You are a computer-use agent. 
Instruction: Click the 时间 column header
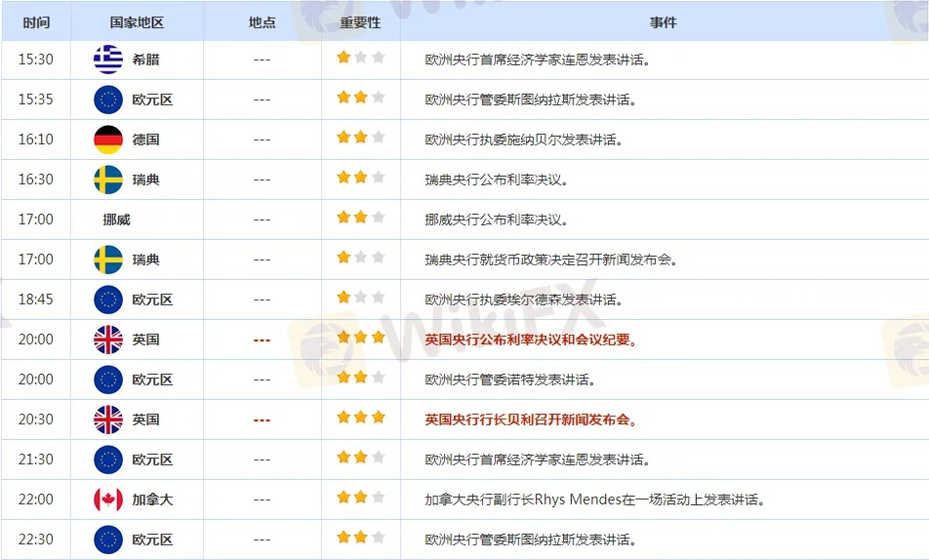(36, 22)
